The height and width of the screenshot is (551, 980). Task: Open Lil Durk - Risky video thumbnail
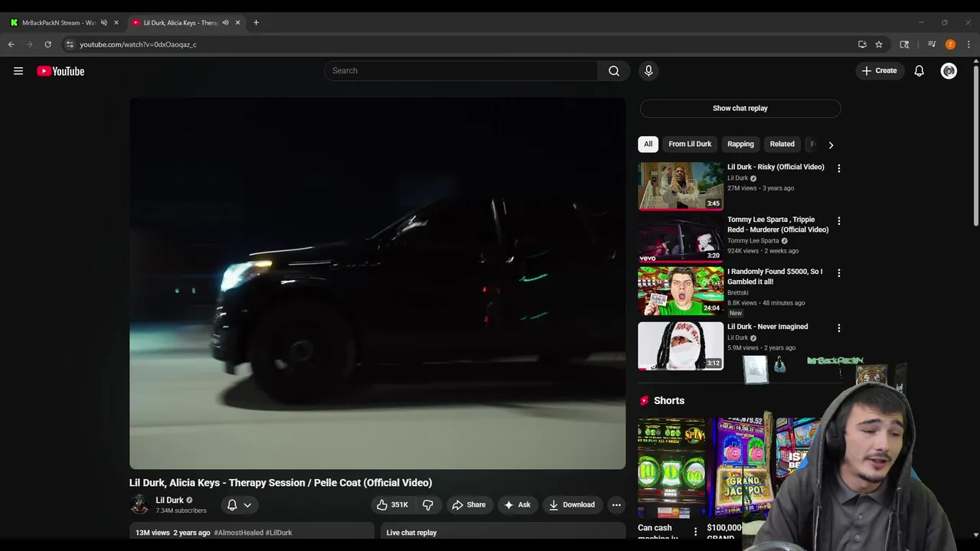tap(681, 186)
